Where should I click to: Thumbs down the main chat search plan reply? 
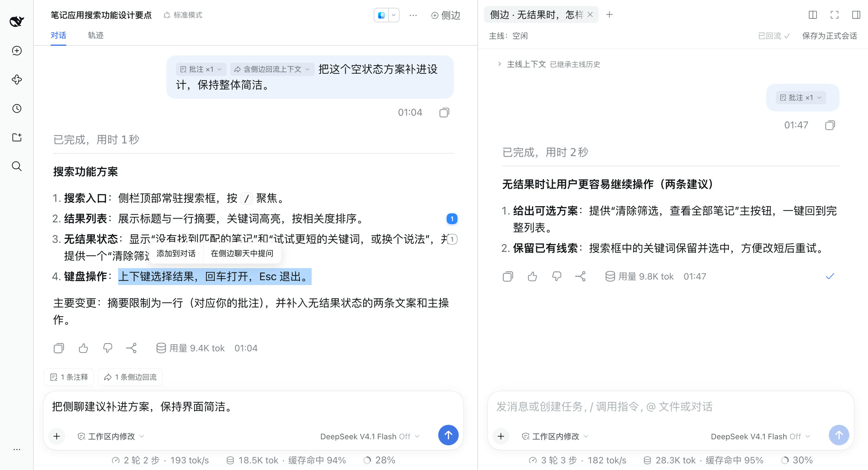[x=107, y=348]
